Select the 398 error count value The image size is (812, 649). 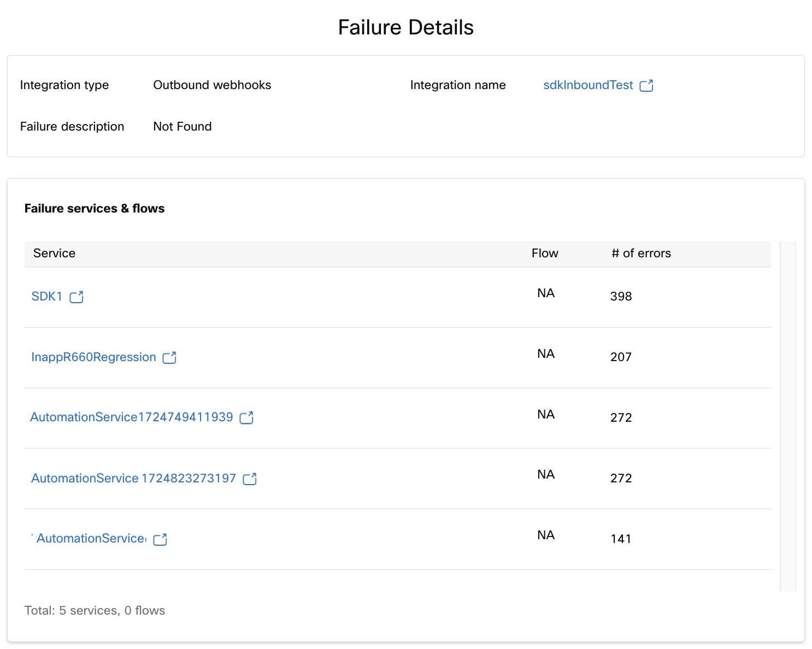tap(621, 296)
